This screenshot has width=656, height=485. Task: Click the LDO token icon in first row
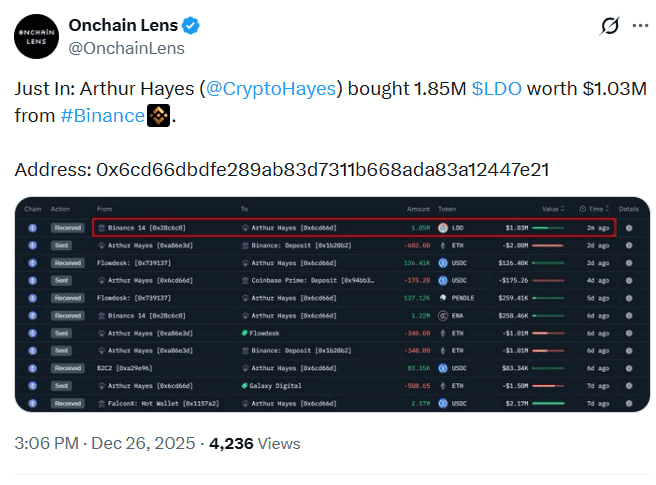(442, 228)
